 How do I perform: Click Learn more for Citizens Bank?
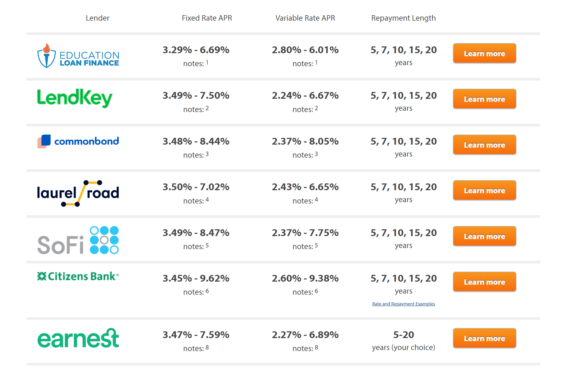point(484,282)
